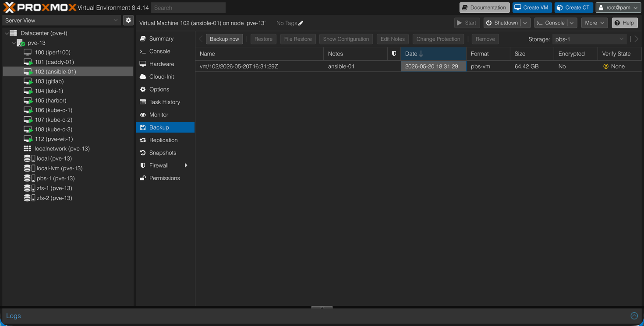The height and width of the screenshot is (326, 644).
Task: Sort by the Name column header
Action: [x=259, y=54]
